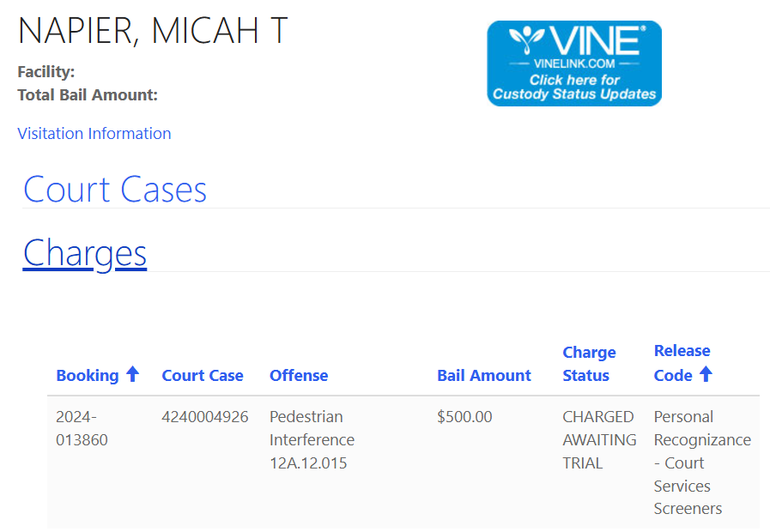Viewport: 770px width, 532px height.
Task: Sort by the Charge Status column header
Action: coord(589,364)
